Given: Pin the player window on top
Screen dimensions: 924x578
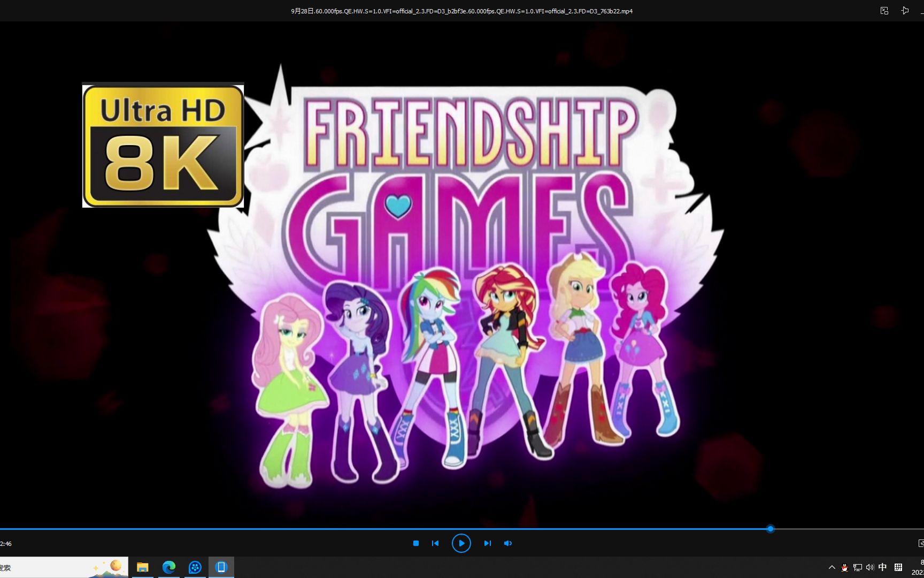Looking at the screenshot, I should coord(905,11).
